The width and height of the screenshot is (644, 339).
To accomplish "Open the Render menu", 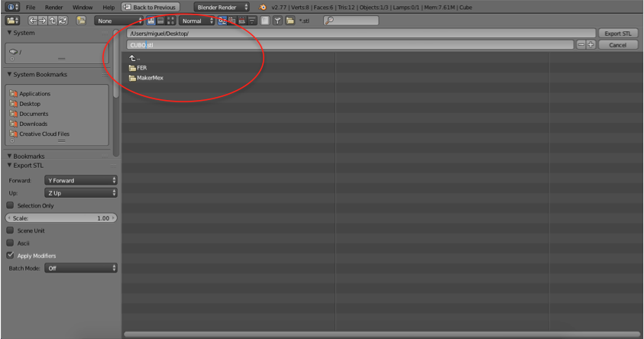I will coord(53,7).
